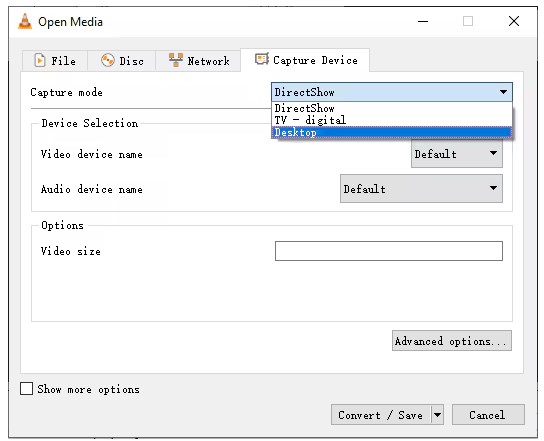Click the Convert / Save button
This screenshot has height=441, width=544.
pyautogui.click(x=381, y=415)
